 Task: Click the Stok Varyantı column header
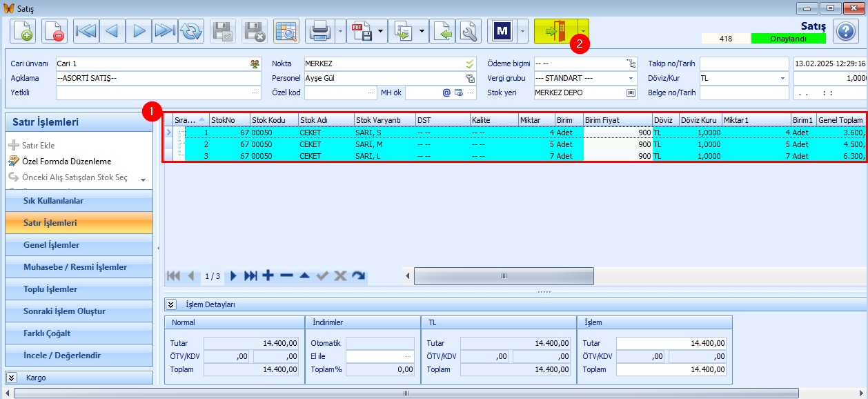(x=385, y=120)
